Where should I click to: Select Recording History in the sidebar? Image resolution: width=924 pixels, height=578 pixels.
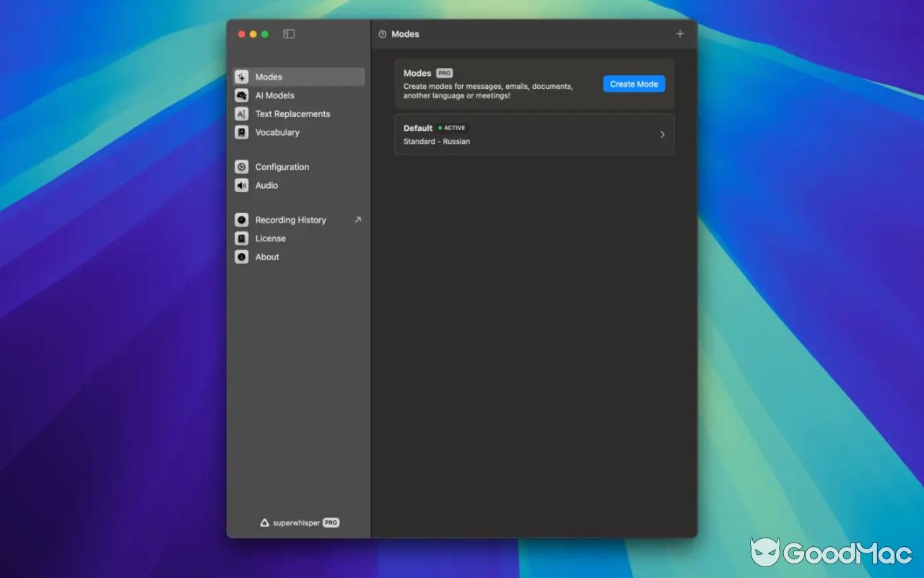click(291, 220)
